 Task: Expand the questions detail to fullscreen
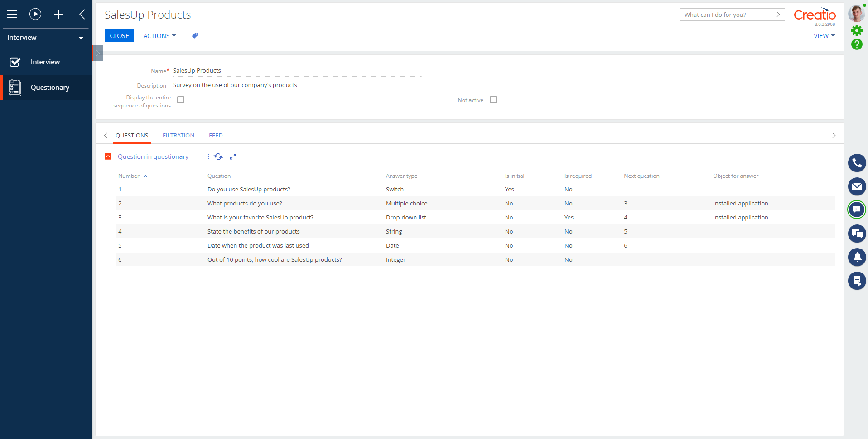coord(233,156)
